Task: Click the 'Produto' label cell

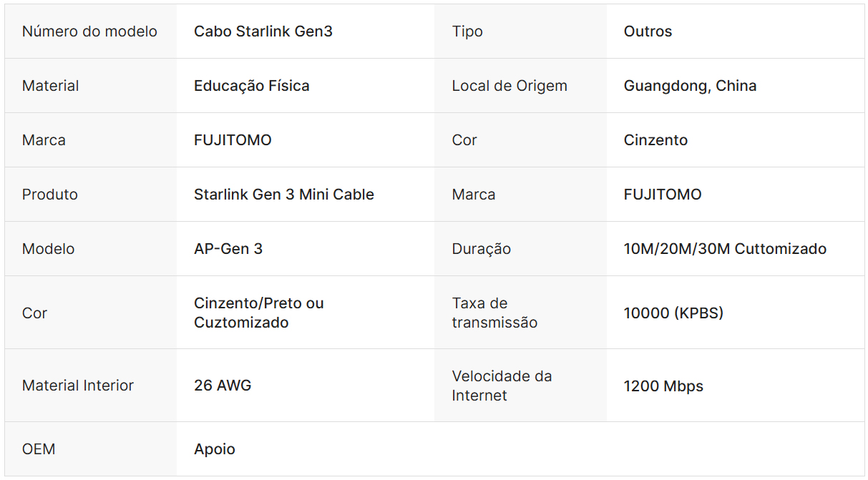Action: (x=50, y=195)
